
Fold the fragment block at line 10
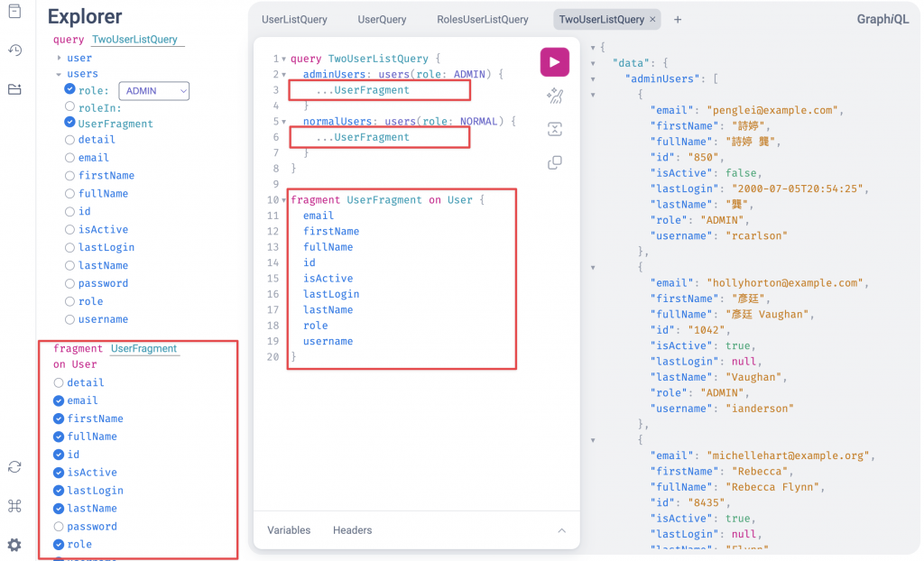(284, 200)
